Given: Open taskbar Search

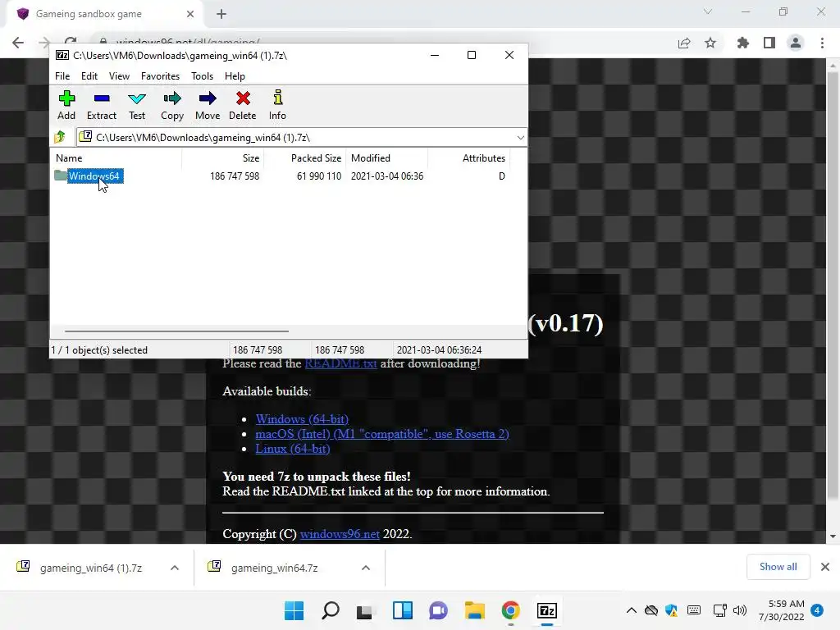Looking at the screenshot, I should click(x=330, y=610).
